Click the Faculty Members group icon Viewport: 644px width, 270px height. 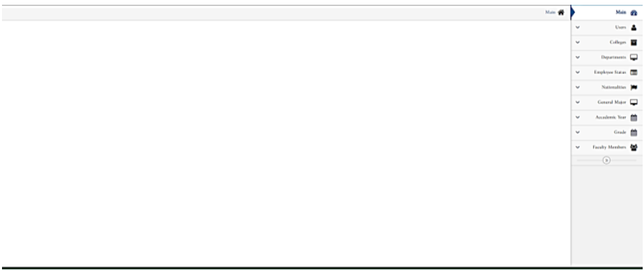pos(634,147)
